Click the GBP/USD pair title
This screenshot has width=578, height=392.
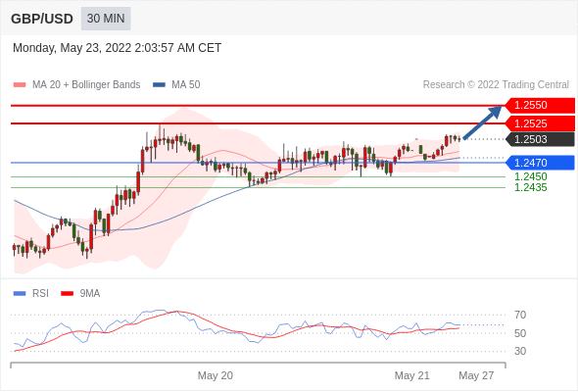click(x=42, y=19)
